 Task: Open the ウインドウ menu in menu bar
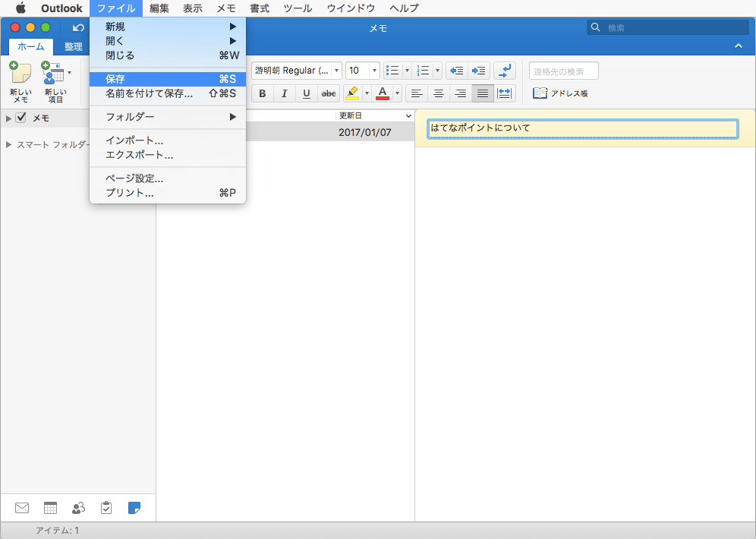pyautogui.click(x=351, y=8)
